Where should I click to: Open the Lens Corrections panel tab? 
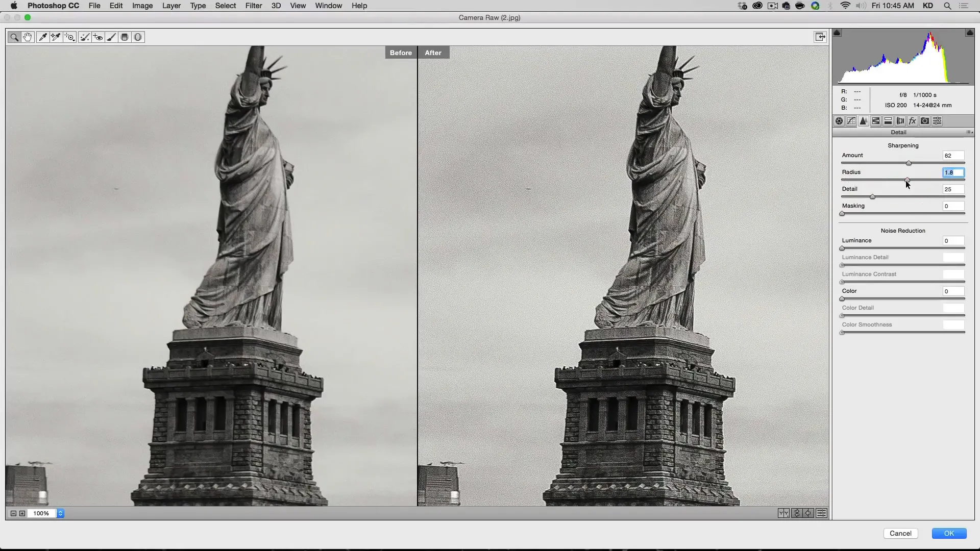900,121
